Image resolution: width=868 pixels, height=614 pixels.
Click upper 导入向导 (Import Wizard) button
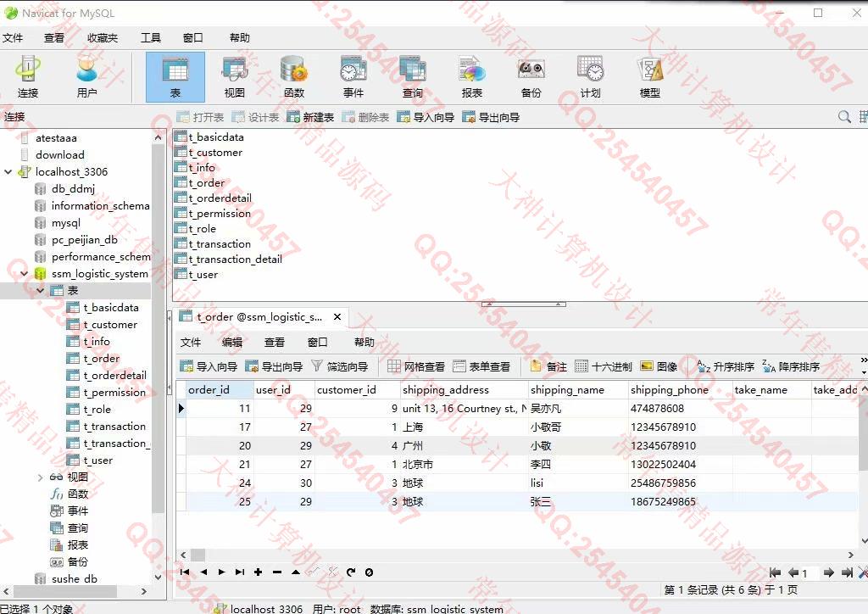(x=426, y=117)
